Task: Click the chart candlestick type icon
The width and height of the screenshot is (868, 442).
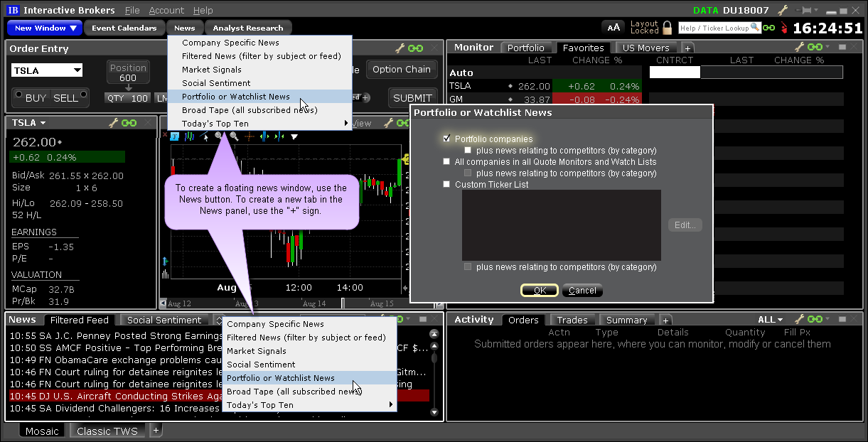Action: click(x=189, y=136)
